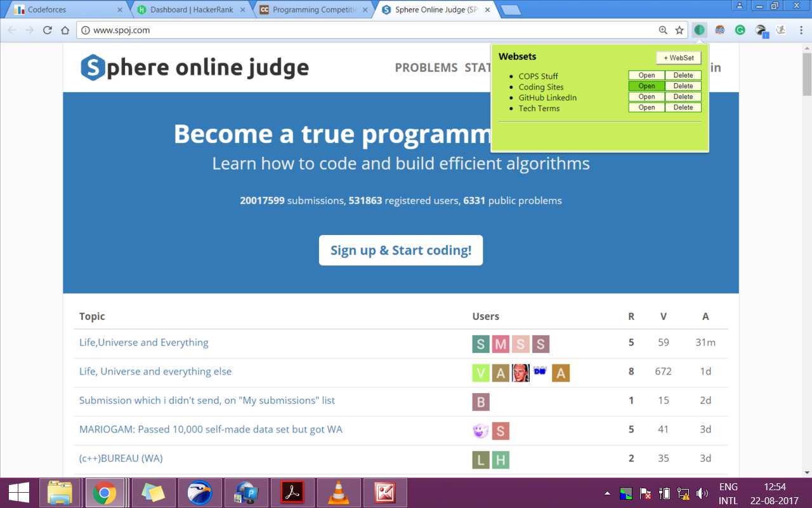Viewport: 812px width, 508px height.
Task: Open Life,Universe and Everything topic
Action: click(x=144, y=342)
